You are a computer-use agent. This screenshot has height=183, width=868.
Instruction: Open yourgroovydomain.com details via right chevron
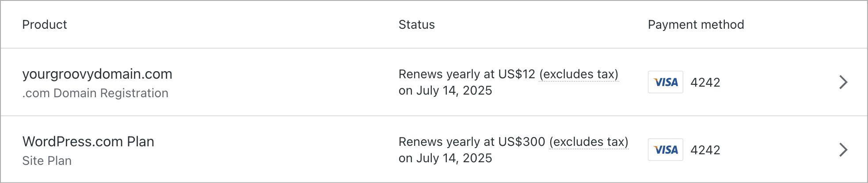pyautogui.click(x=843, y=82)
